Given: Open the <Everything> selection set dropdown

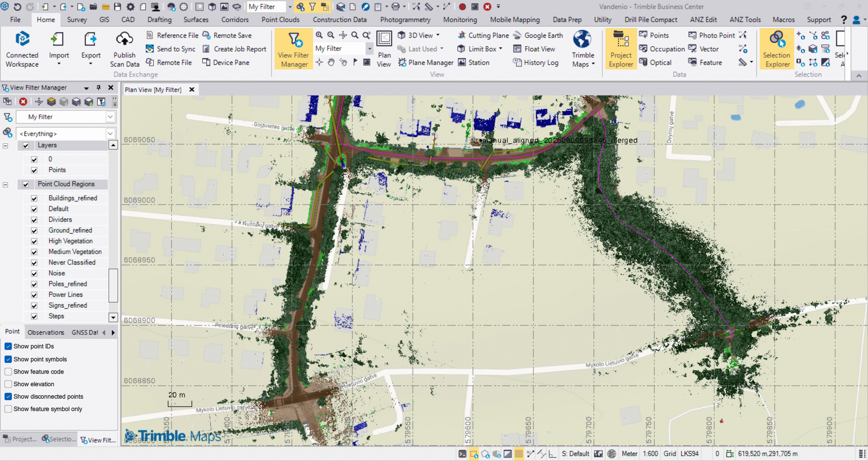Looking at the screenshot, I should (x=110, y=134).
